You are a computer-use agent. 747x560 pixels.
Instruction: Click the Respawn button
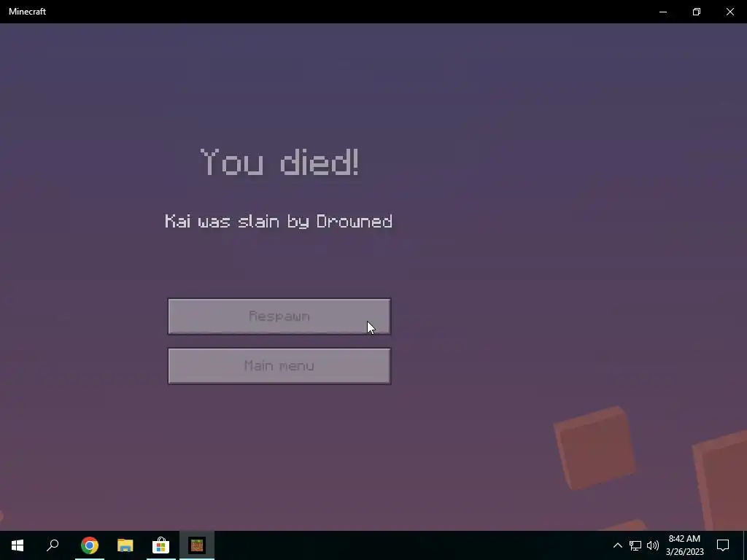pos(279,316)
